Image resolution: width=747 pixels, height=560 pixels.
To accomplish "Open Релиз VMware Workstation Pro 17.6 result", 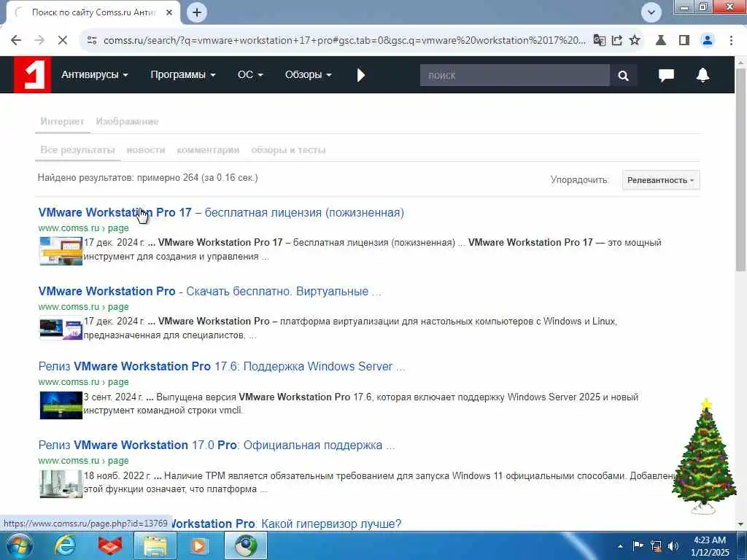I will coord(222,366).
